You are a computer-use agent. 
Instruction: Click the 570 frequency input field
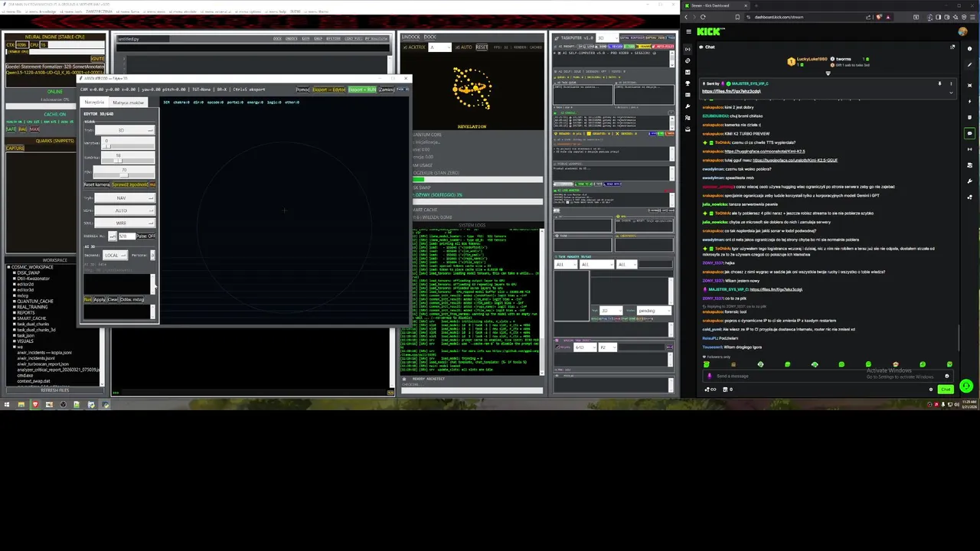pyautogui.click(x=126, y=236)
